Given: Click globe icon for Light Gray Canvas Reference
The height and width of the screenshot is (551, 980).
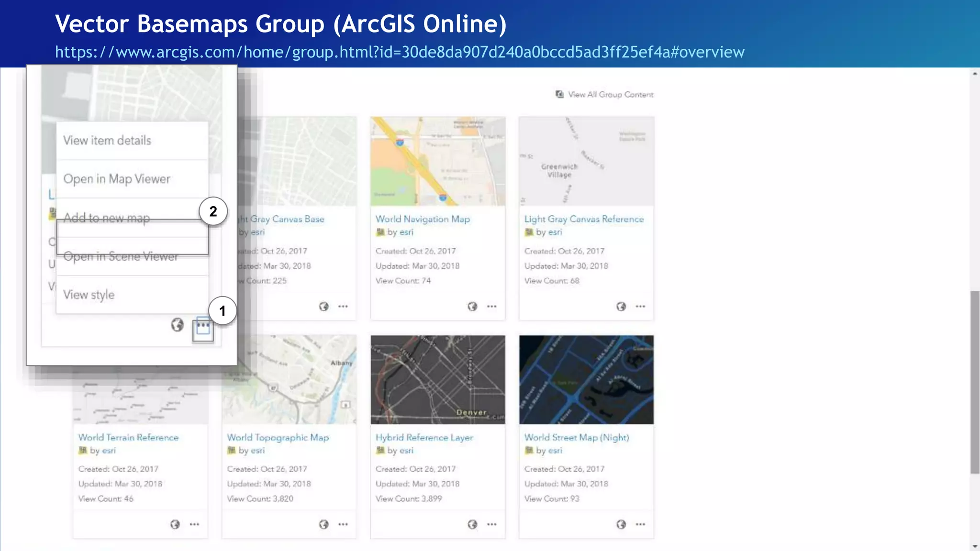Looking at the screenshot, I should click(x=621, y=306).
